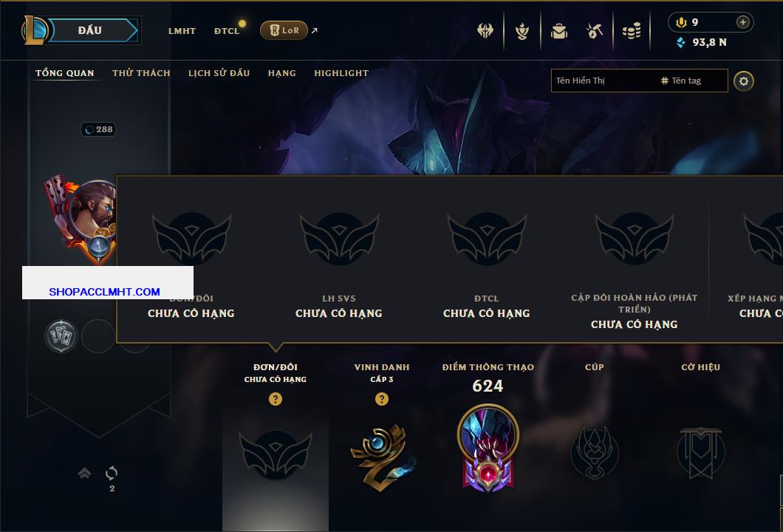Viewport: 783px width, 532px height.
Task: Click the refresh arrows icon above number 2
Action: (x=112, y=473)
